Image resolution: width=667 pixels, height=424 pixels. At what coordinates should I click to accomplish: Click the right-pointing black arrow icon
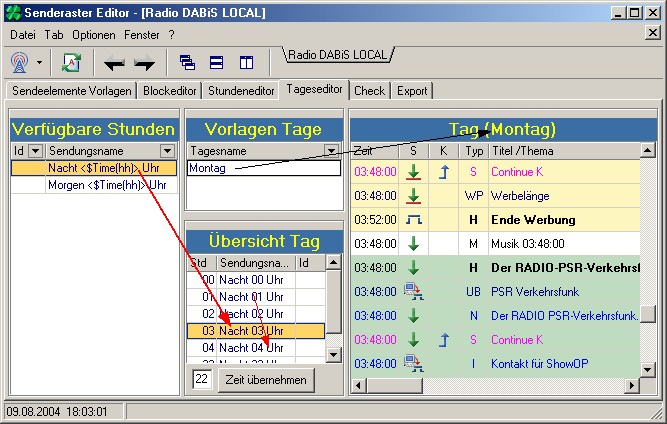tap(145, 63)
